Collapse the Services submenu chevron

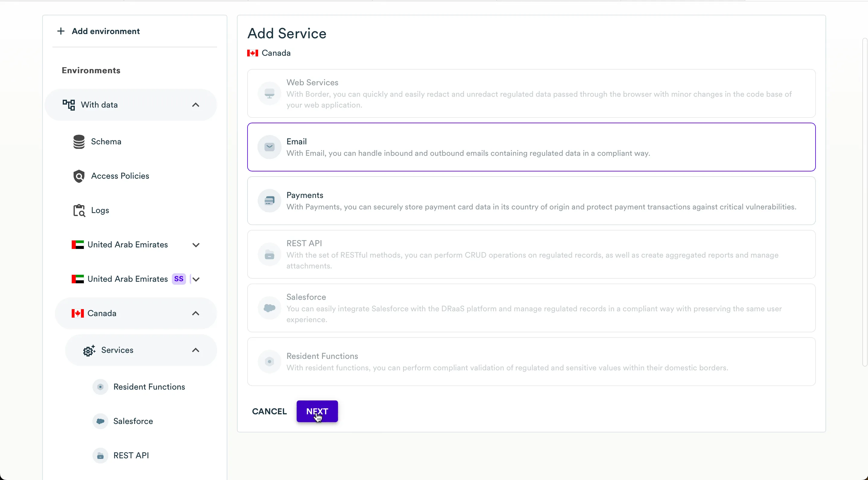pyautogui.click(x=195, y=350)
